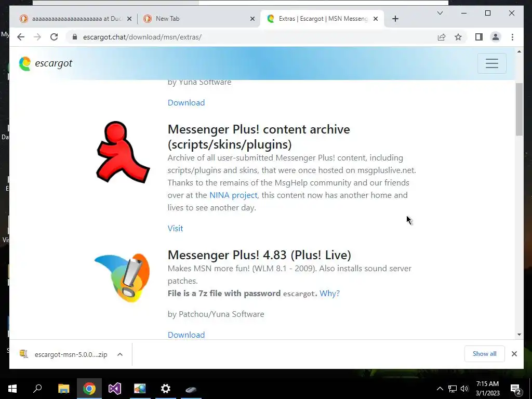Go back using Chrome back arrow
532x399 pixels.
(21, 37)
